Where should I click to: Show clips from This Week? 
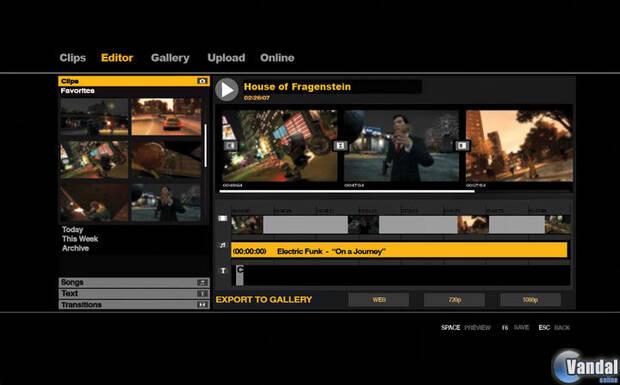point(80,239)
